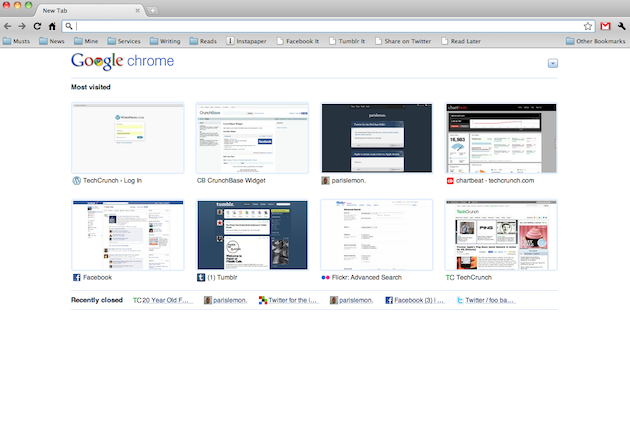Click the chartbeat - techcrunch.com title
Viewport: 630px width, 421px height.
pyautogui.click(x=495, y=181)
